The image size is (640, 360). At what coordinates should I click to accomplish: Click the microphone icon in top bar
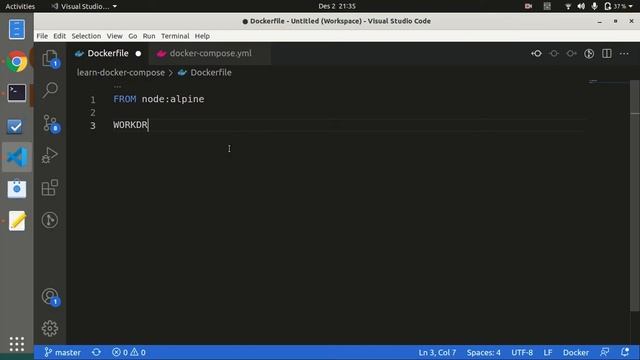[594, 6]
